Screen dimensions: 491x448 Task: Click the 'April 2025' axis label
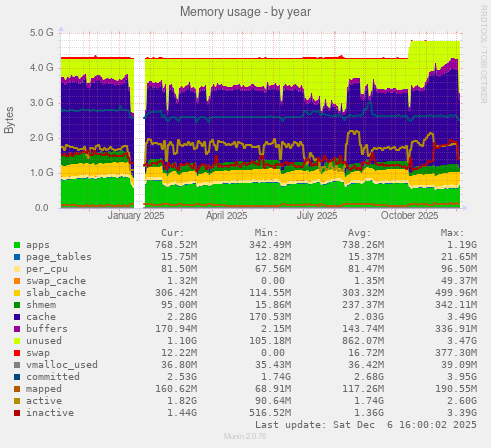pyautogui.click(x=226, y=216)
